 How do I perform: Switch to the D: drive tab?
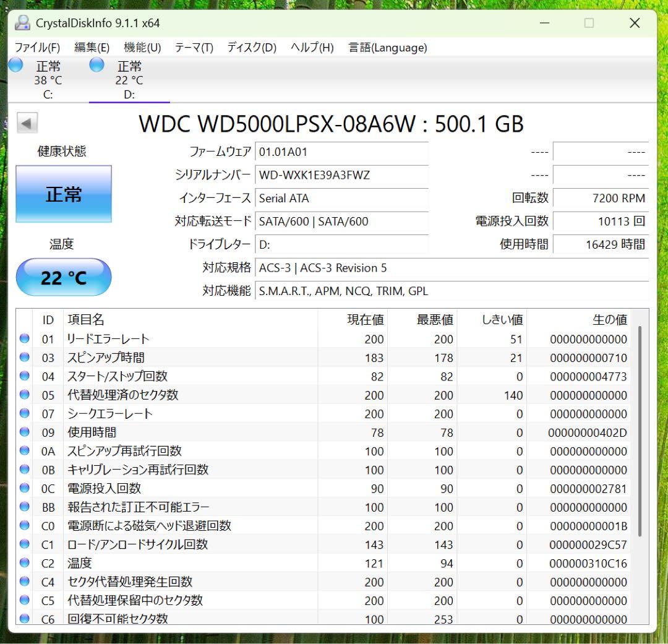[x=129, y=79]
